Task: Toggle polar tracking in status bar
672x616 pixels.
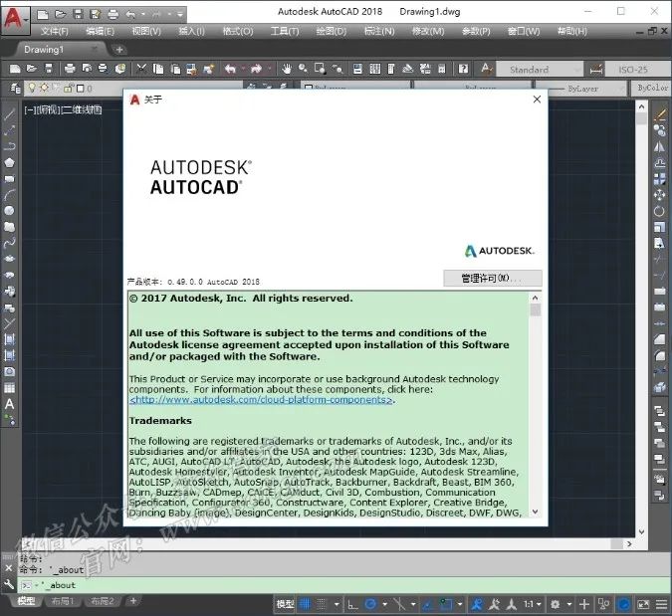Action: pos(370,603)
